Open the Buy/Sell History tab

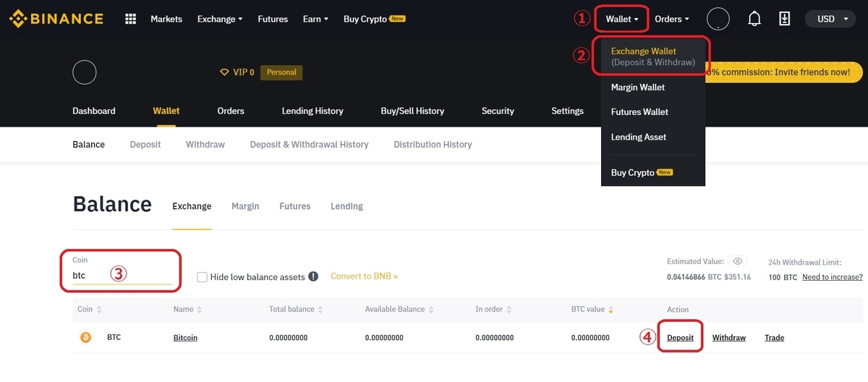412,111
